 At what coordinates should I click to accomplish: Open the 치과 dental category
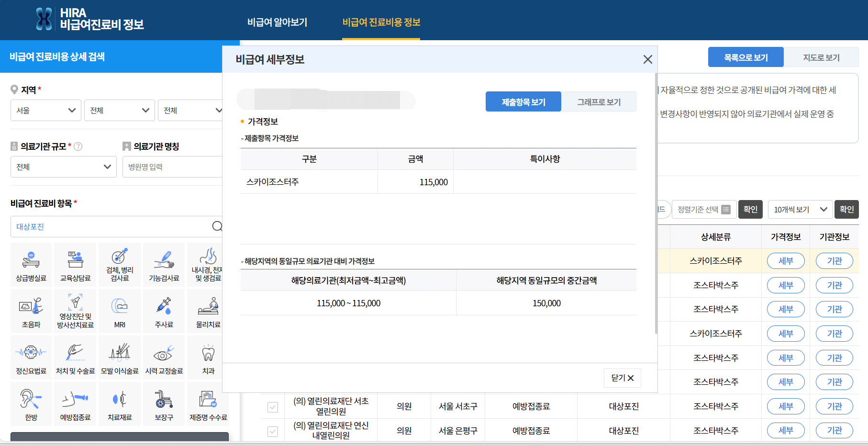(208, 357)
